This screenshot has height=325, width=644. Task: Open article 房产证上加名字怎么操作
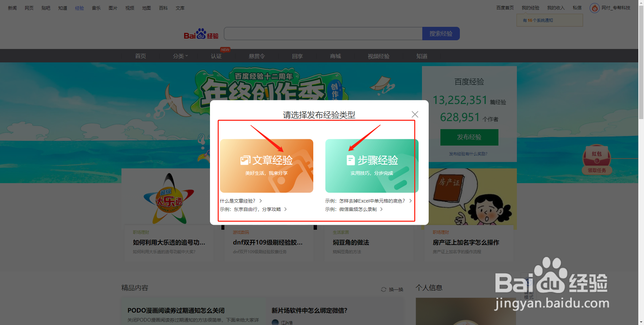(x=466, y=242)
